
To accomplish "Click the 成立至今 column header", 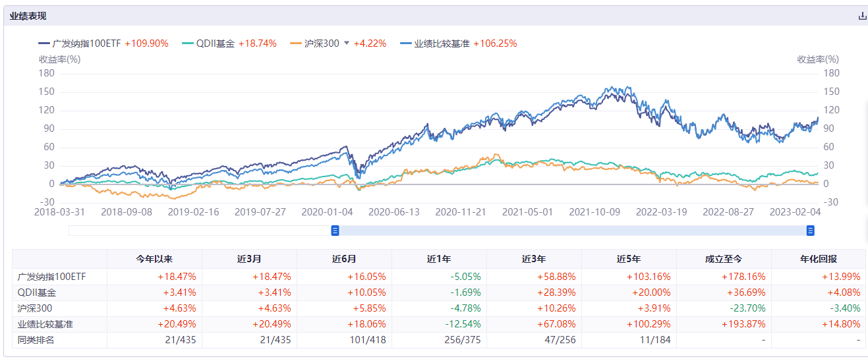I will pyautogui.click(x=724, y=259).
